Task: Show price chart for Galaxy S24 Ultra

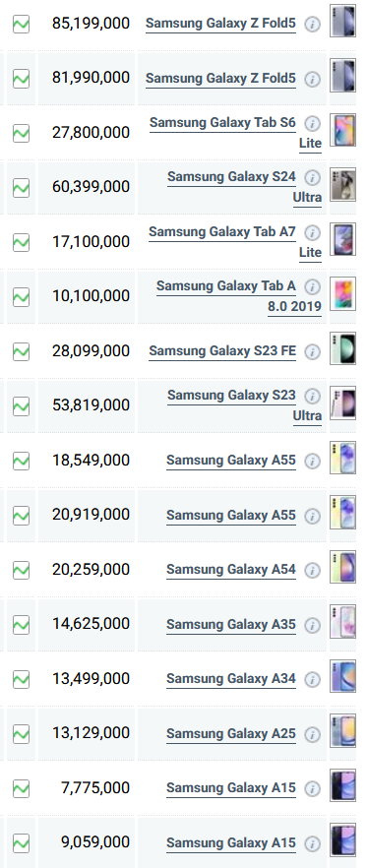Action: [21, 188]
